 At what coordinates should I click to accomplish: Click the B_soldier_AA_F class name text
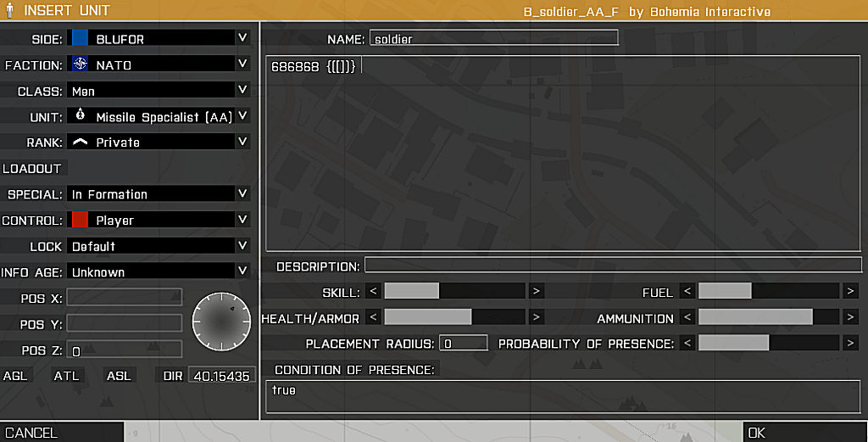pyautogui.click(x=571, y=12)
